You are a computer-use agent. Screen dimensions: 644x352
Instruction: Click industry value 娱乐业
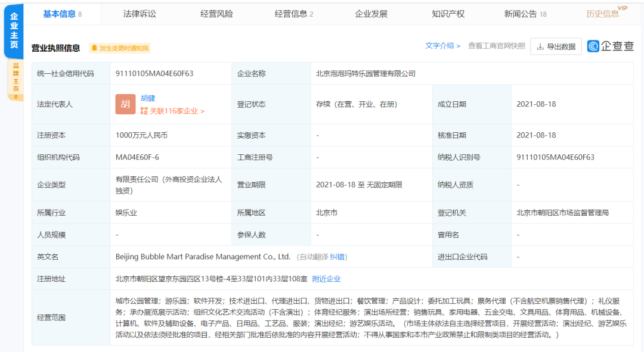[126, 213]
